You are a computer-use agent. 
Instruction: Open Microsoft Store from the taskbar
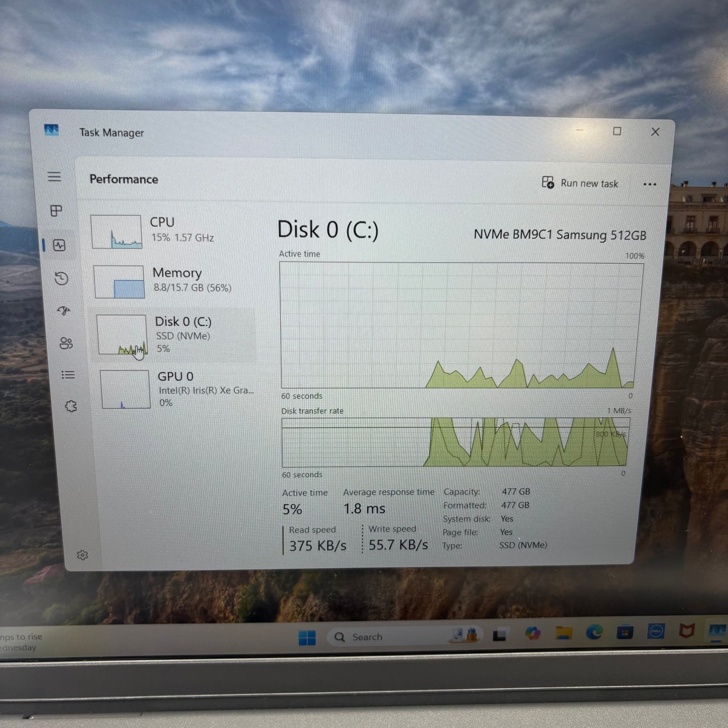click(x=625, y=632)
